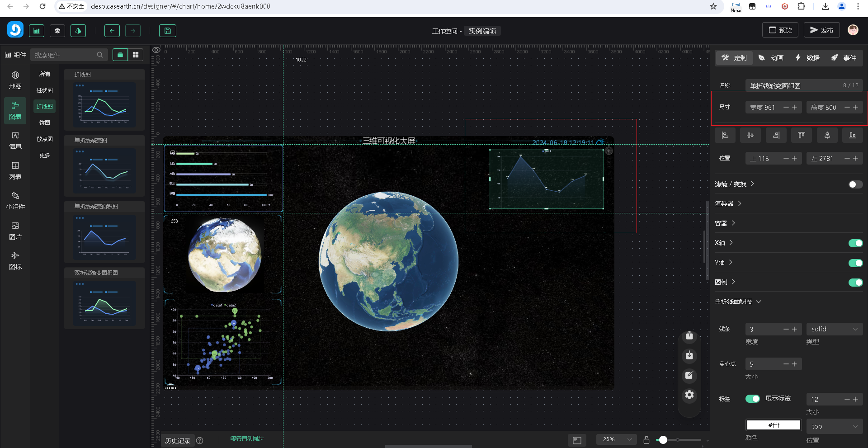Click the 搜索组件 search field
The image size is (868, 448).
click(65, 55)
